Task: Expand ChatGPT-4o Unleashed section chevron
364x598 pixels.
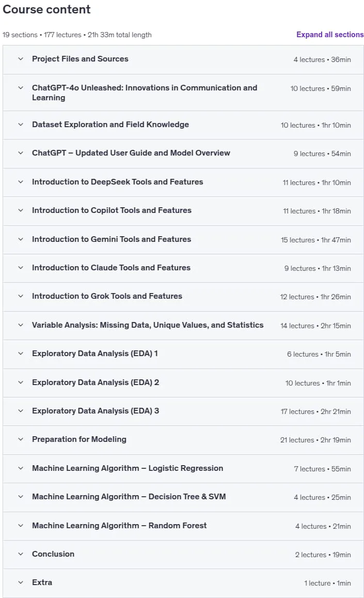Action: [21, 88]
